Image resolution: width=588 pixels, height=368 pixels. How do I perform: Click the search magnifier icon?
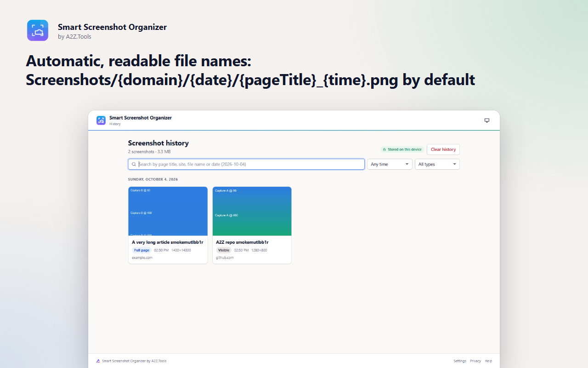coord(134,164)
